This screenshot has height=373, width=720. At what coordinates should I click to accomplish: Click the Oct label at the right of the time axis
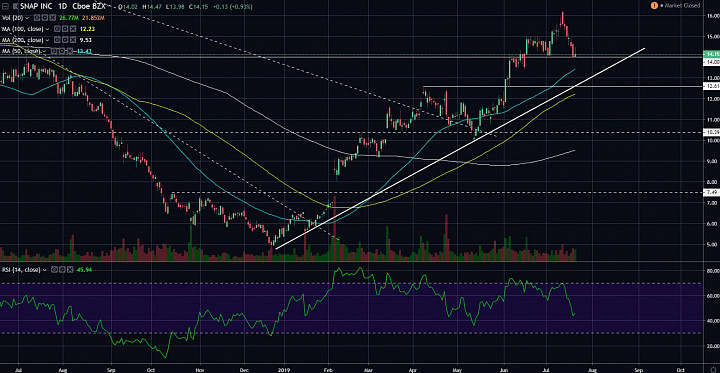pos(681,369)
